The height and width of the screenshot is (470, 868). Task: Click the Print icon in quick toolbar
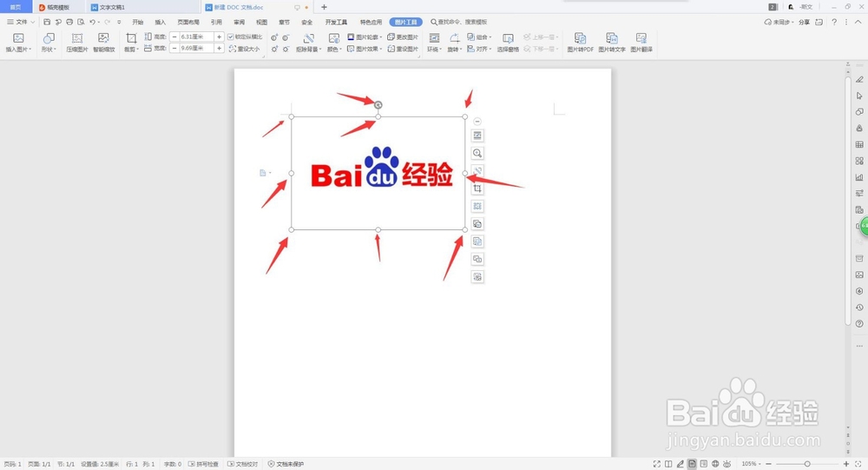pos(69,23)
